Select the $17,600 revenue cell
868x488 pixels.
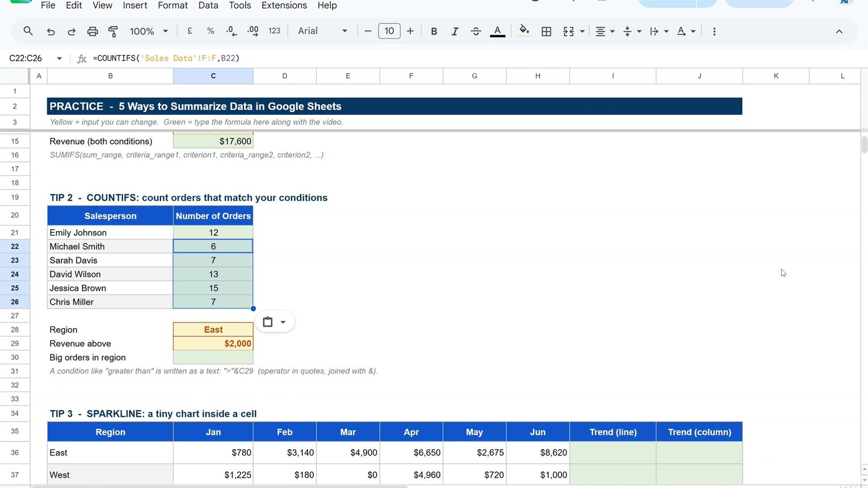tap(213, 141)
